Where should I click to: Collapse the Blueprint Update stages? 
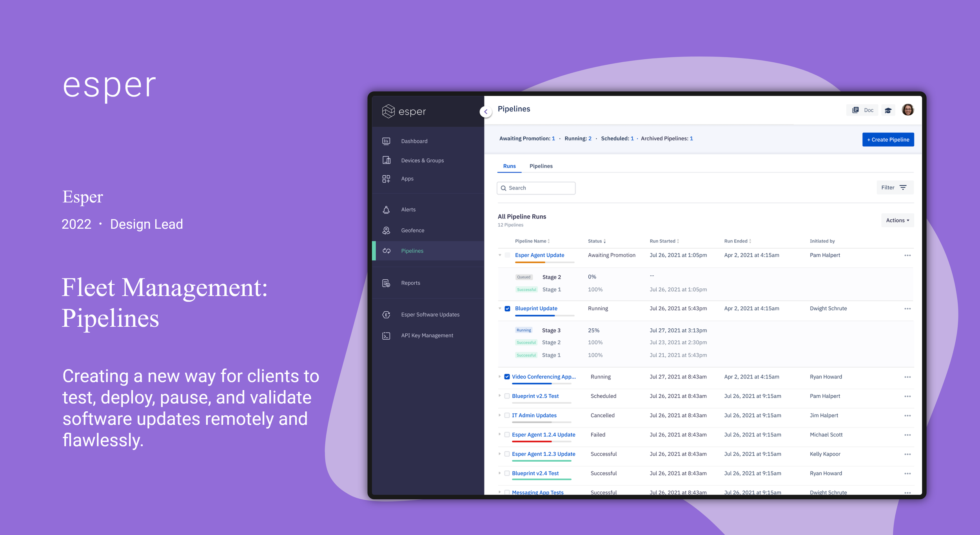click(x=500, y=308)
